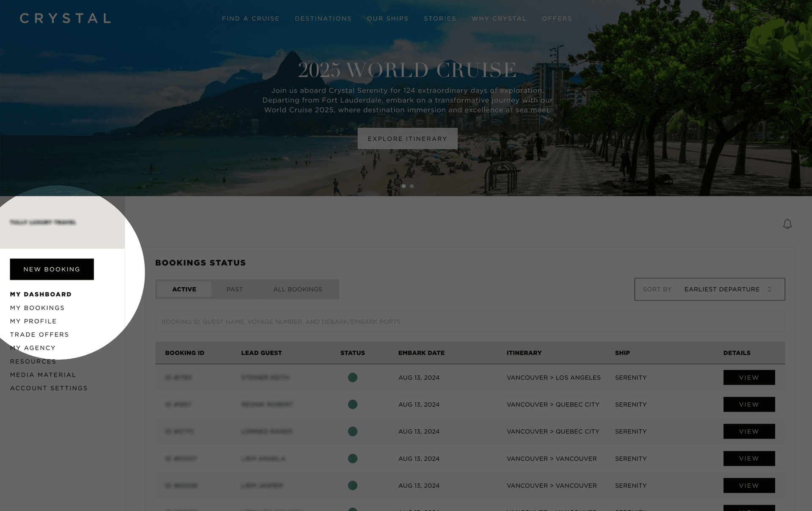Click Vancouver > Los Angeles itinerary text
This screenshot has height=511, width=812.
[554, 377]
